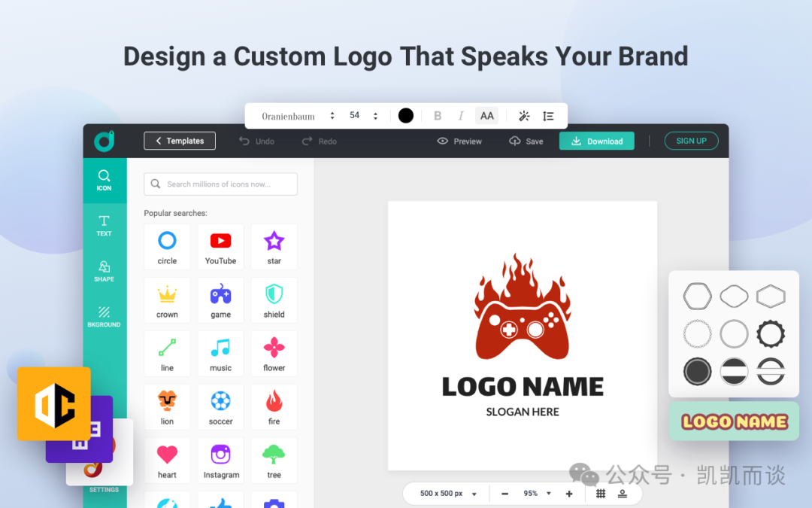The image size is (812, 508).
Task: Open the Oranienbaum font dropdown
Action: tap(298, 116)
